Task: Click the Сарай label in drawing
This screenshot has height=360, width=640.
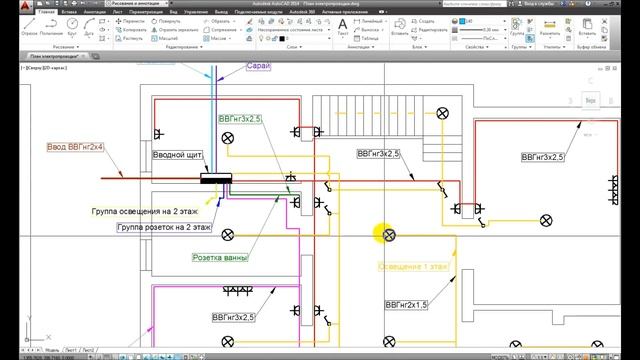Action: tap(258, 66)
